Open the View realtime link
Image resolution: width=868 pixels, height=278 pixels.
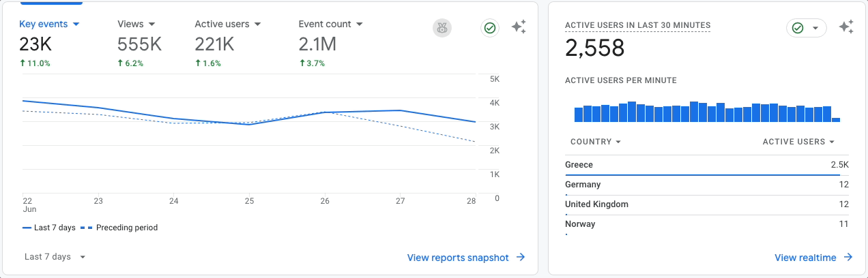tap(805, 258)
